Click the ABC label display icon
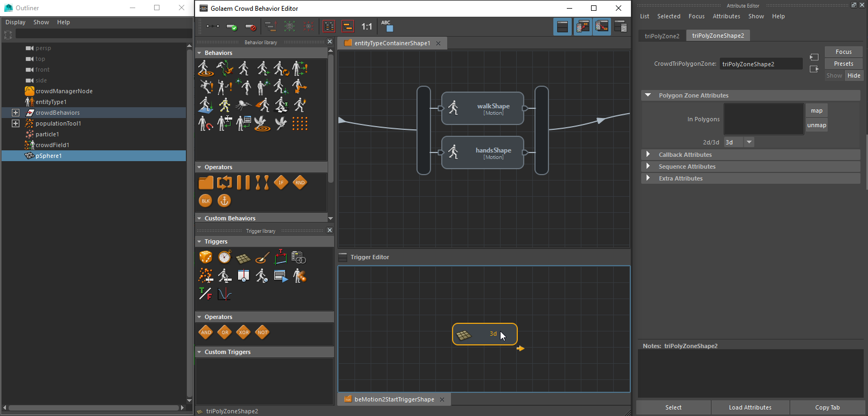 (387, 26)
